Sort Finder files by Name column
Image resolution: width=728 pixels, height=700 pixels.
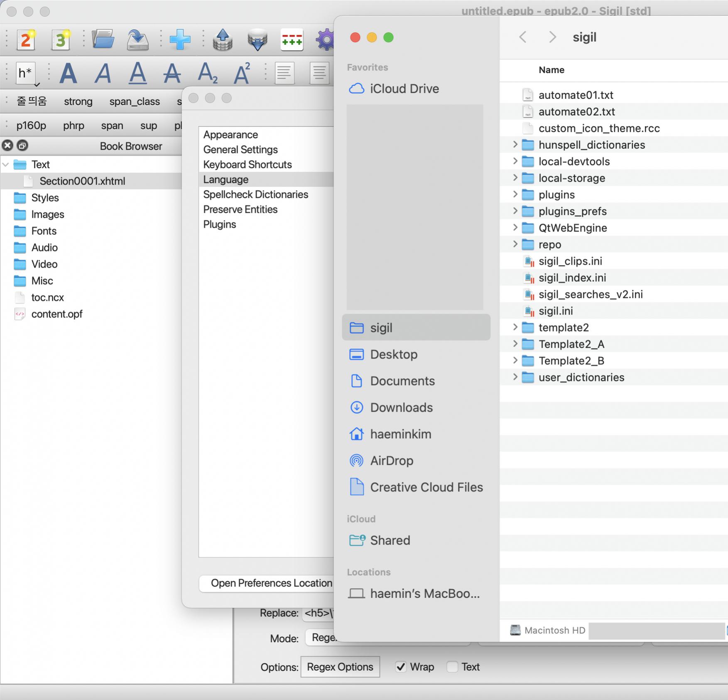point(552,70)
